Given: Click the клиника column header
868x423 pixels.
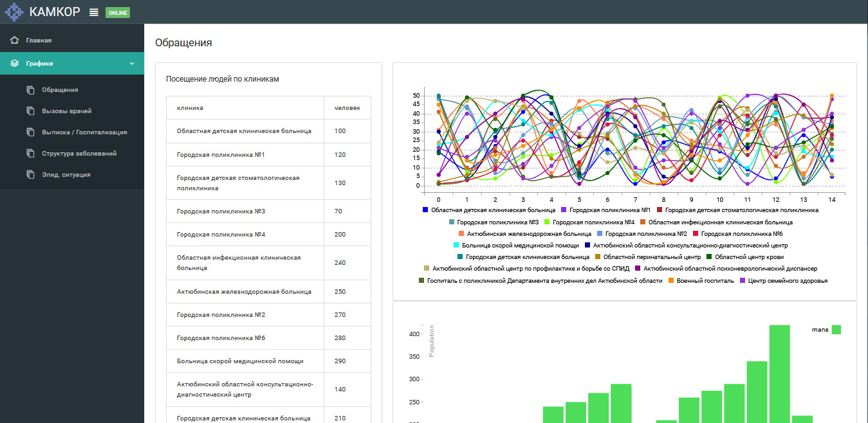Looking at the screenshot, I should 190,108.
